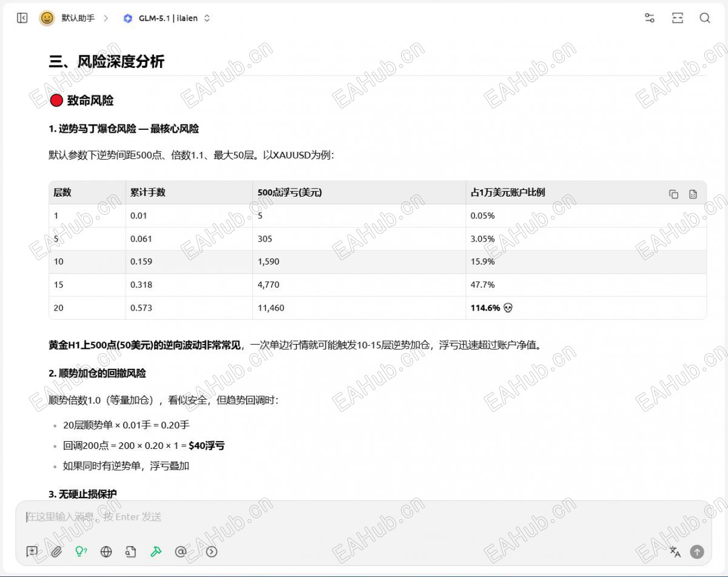
Task: Click the 累计手数 column header
Action: click(189, 192)
